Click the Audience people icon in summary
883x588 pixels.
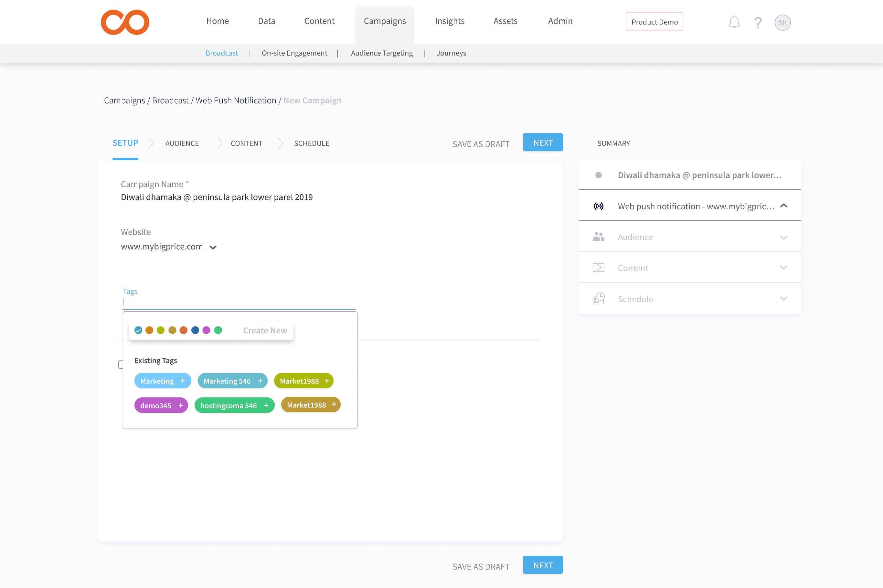pyautogui.click(x=598, y=237)
